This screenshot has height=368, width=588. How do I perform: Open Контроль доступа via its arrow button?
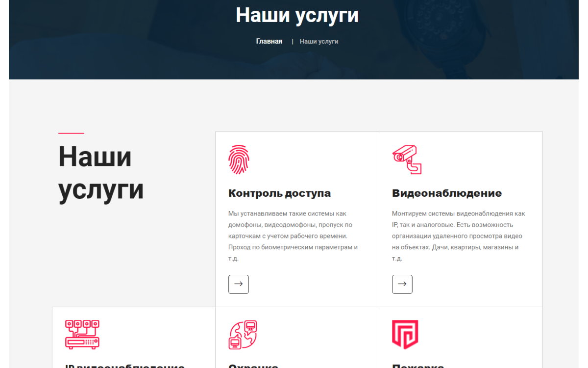point(239,284)
